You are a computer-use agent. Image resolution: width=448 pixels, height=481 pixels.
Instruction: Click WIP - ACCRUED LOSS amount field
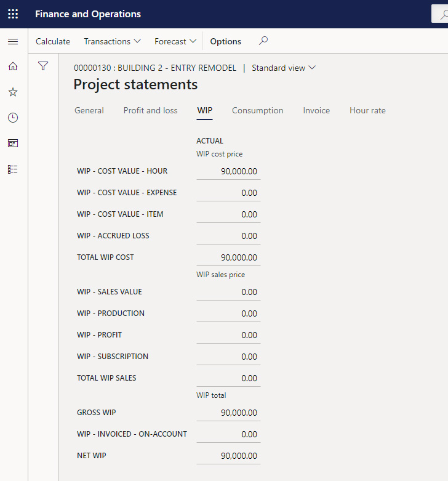[x=228, y=236]
